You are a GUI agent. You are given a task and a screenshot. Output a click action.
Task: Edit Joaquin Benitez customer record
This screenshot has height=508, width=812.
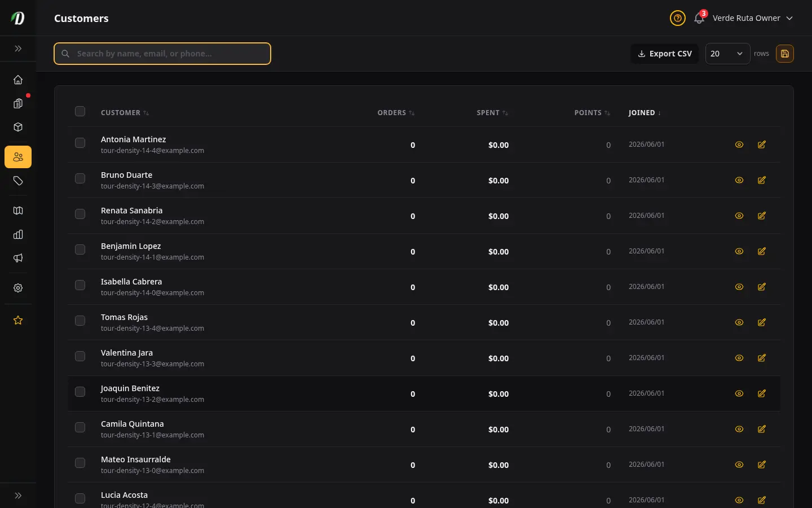click(x=762, y=393)
